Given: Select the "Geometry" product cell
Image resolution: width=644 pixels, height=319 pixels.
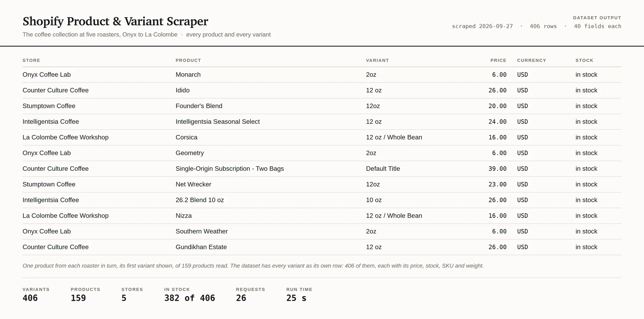Looking at the screenshot, I should pos(190,153).
